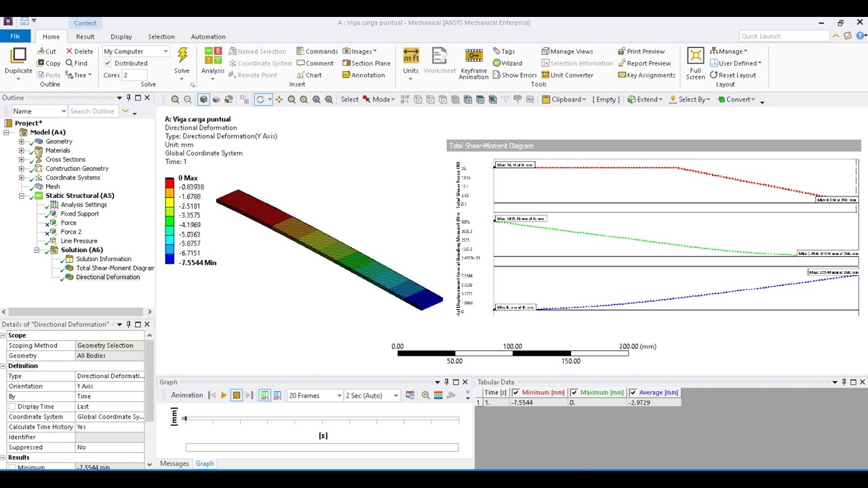Select Force 2 in the outline tree
The height and width of the screenshot is (488, 868).
point(71,232)
